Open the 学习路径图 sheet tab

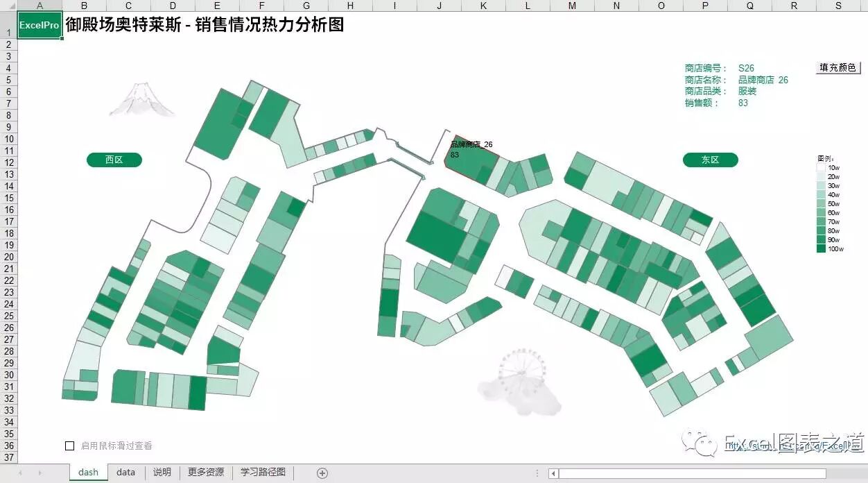pyautogui.click(x=263, y=472)
